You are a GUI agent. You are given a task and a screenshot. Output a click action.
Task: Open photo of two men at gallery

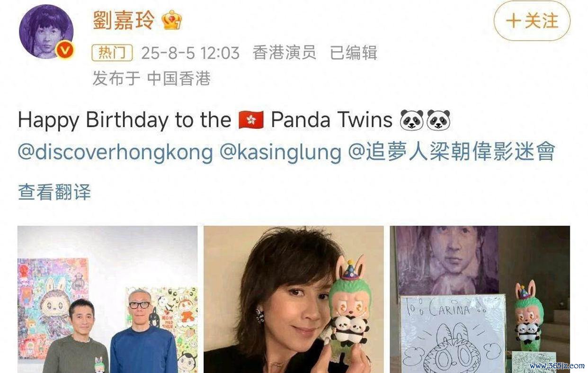pyautogui.click(x=107, y=299)
